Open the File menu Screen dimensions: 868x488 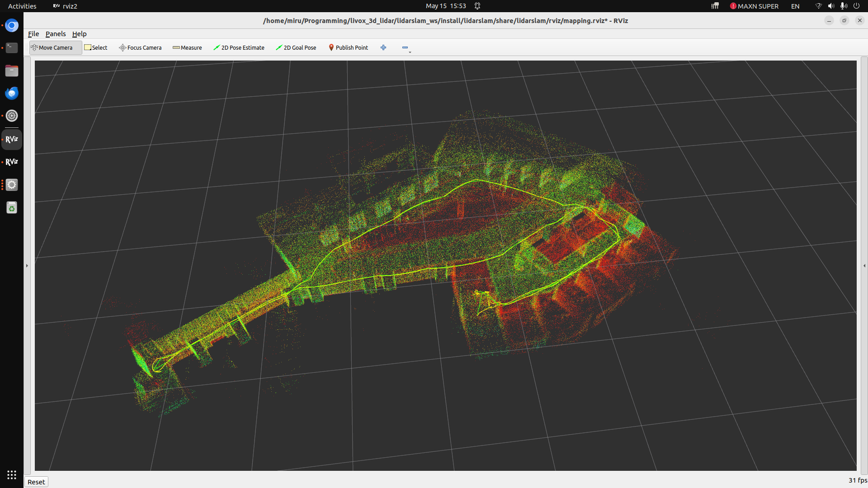[33, 34]
